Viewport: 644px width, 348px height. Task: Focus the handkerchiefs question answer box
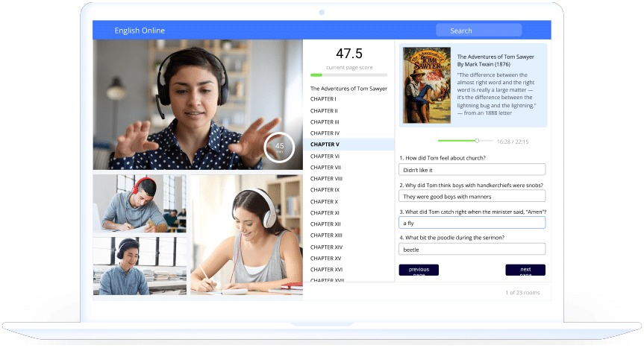coord(472,197)
